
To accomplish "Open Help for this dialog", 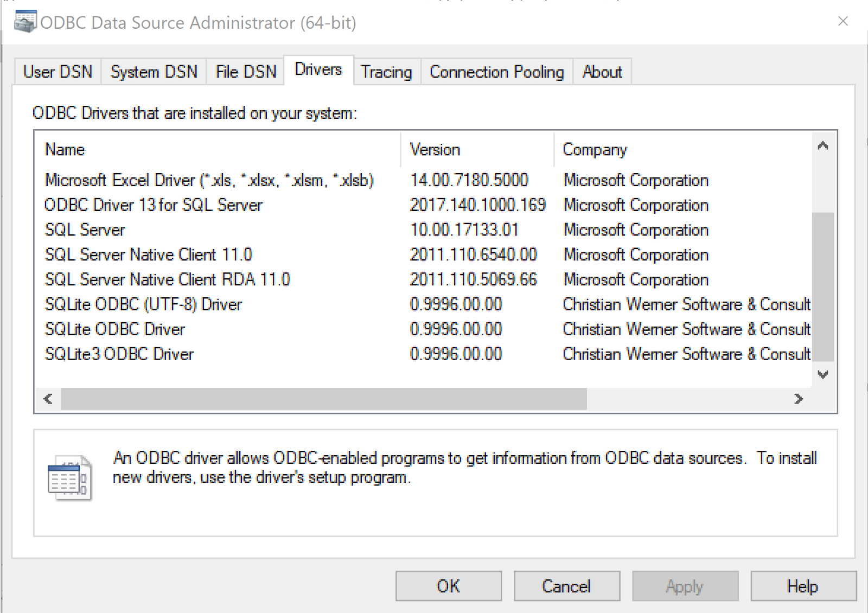I will click(803, 586).
